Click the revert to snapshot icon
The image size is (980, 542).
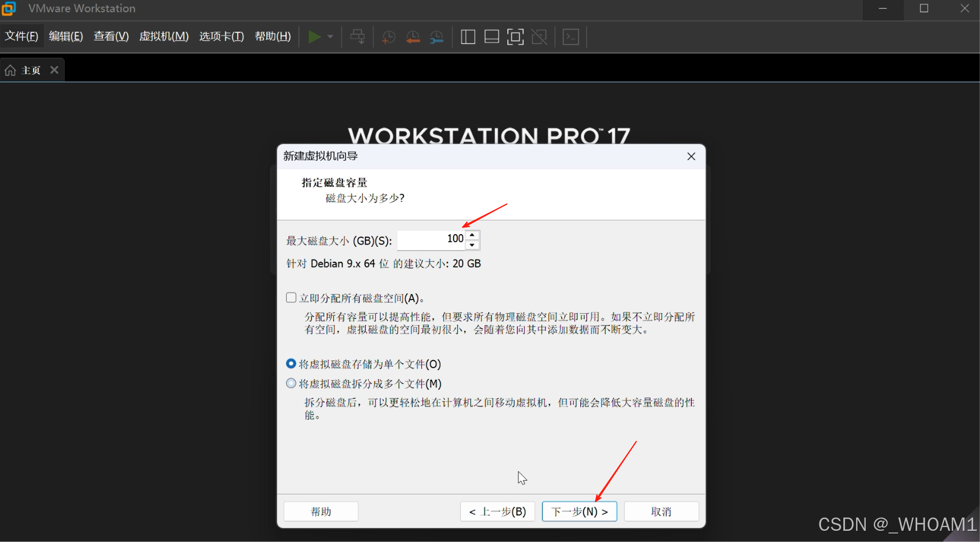[413, 37]
